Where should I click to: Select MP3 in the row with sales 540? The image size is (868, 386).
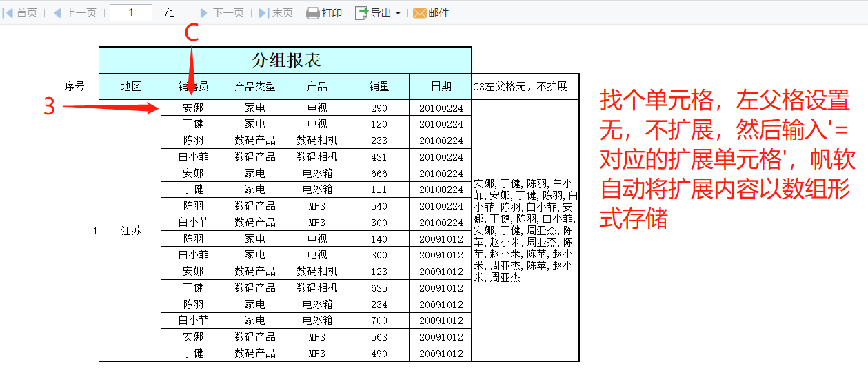click(x=316, y=206)
